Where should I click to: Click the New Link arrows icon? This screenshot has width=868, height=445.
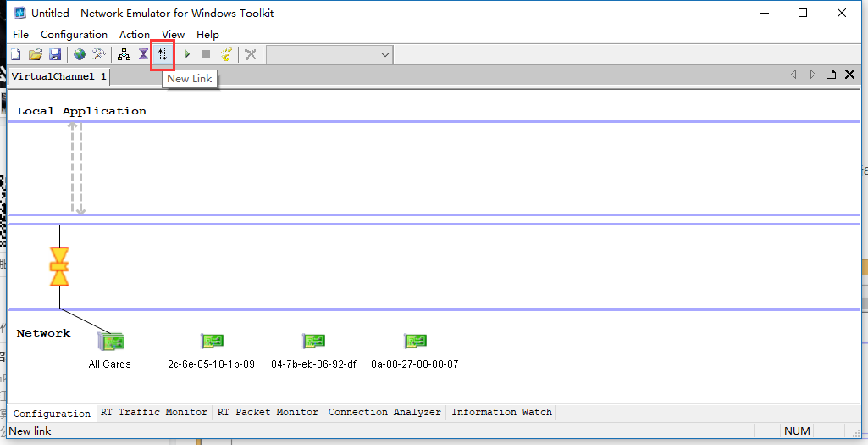[x=163, y=54]
